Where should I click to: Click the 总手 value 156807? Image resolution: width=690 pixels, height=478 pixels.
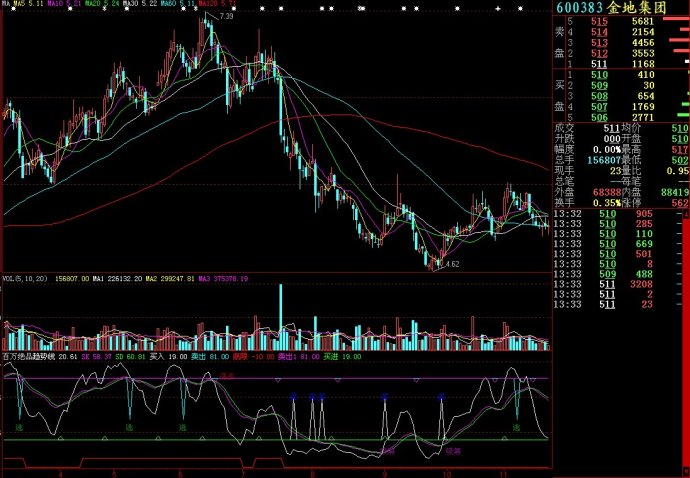pyautogui.click(x=604, y=160)
